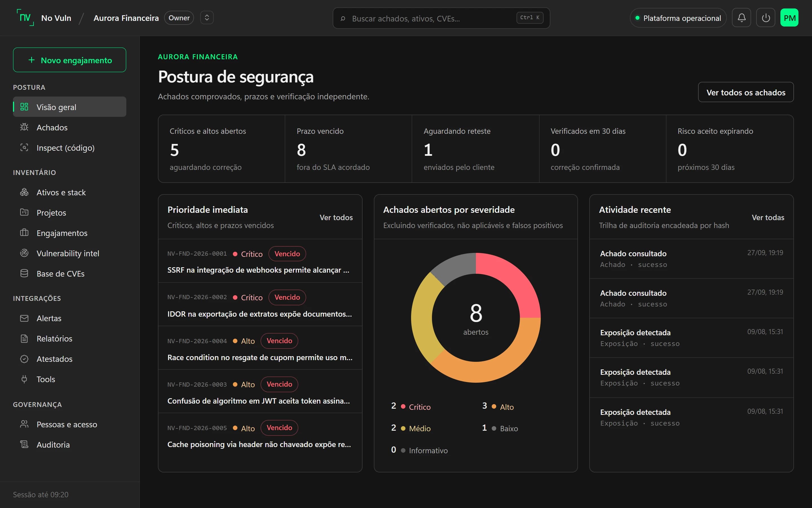
Task: Click the search field for achados, ativos, CVEs
Action: coord(441,18)
